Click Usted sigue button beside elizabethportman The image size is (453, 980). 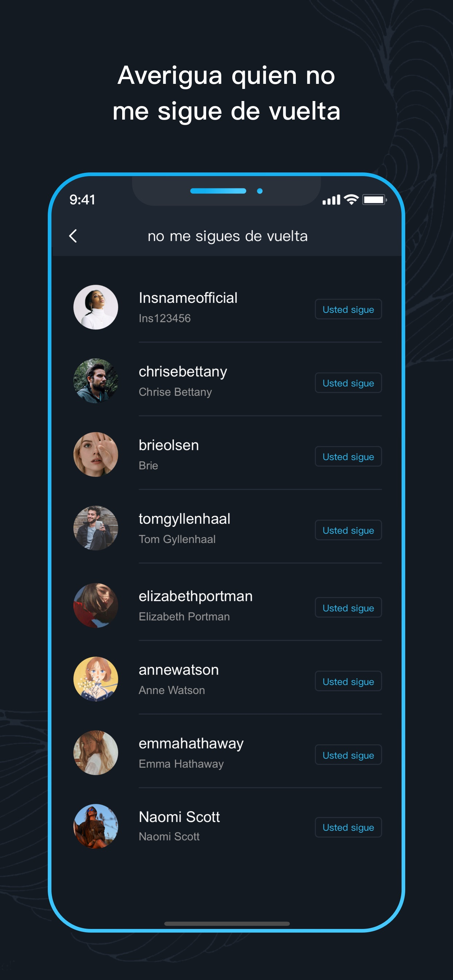348,608
